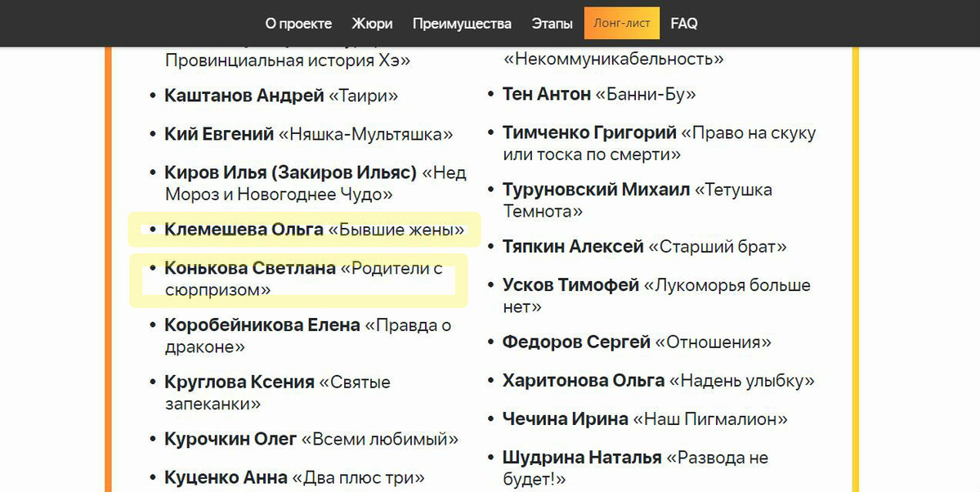Select the highlighted Конькова Светлана entry
Screen dimensions: 980x492
click(302, 279)
